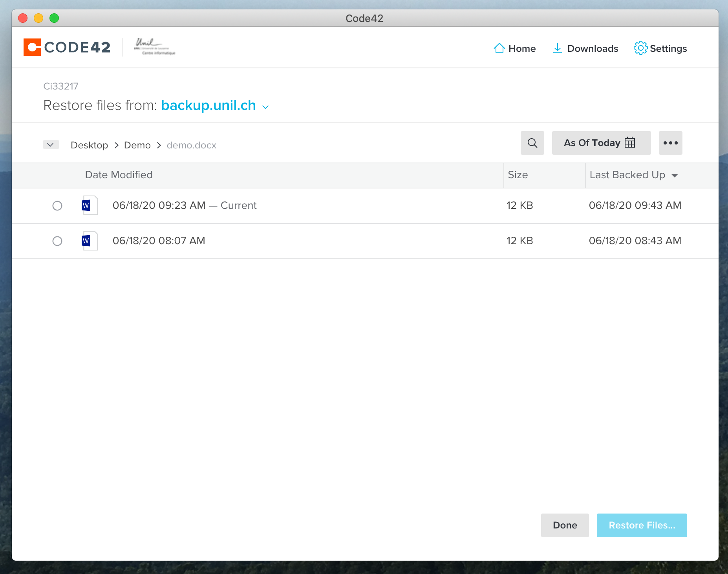
Task: Click the Restore Files… button
Action: click(642, 525)
